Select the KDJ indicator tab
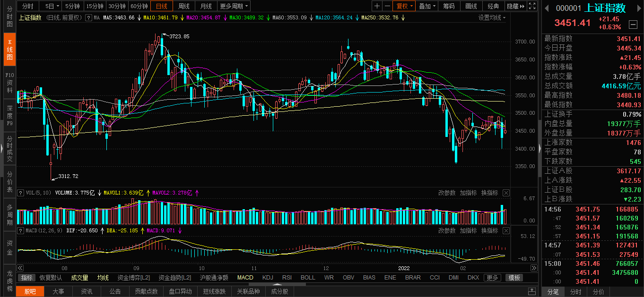 268,278
